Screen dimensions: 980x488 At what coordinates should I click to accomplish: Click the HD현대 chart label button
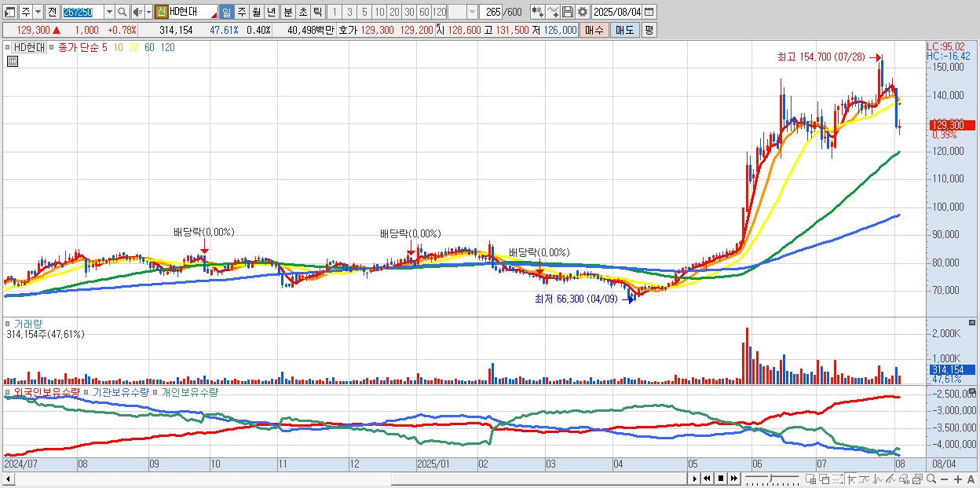(27, 47)
